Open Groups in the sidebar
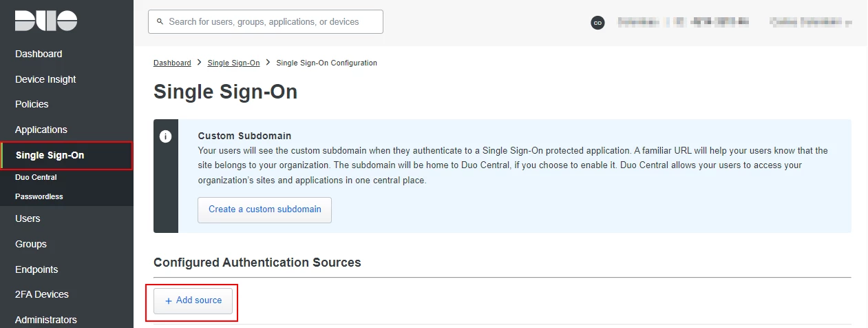868x328 pixels. [31, 244]
